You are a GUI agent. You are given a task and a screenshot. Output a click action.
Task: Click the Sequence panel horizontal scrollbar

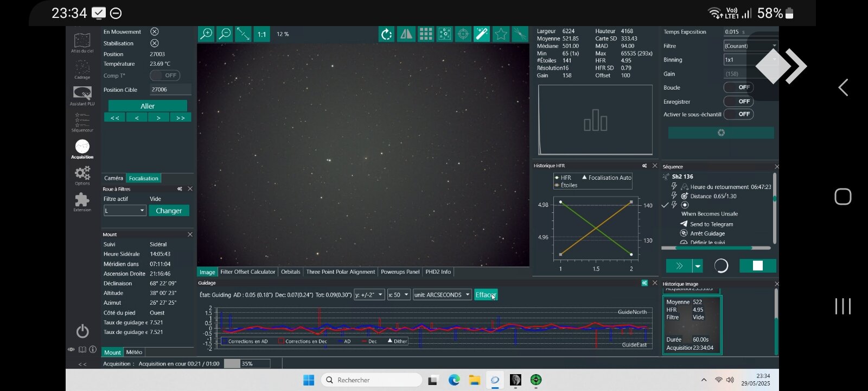(x=713, y=248)
